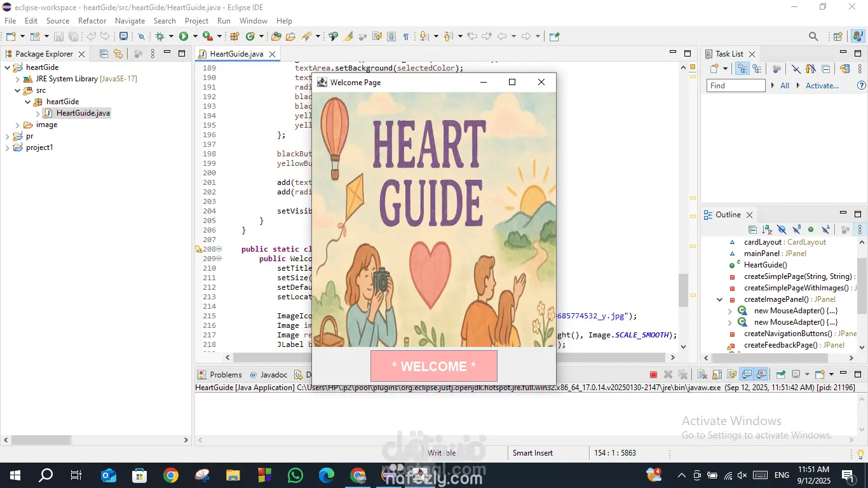
Task: Click the New Java Package toolbar icon
Action: click(x=234, y=37)
